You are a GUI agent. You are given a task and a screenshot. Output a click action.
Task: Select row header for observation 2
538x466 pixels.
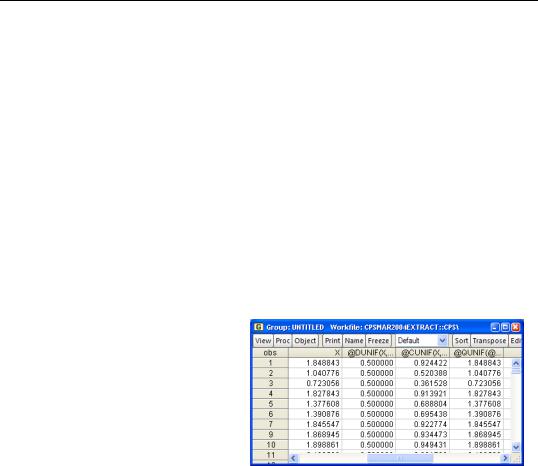(270, 373)
